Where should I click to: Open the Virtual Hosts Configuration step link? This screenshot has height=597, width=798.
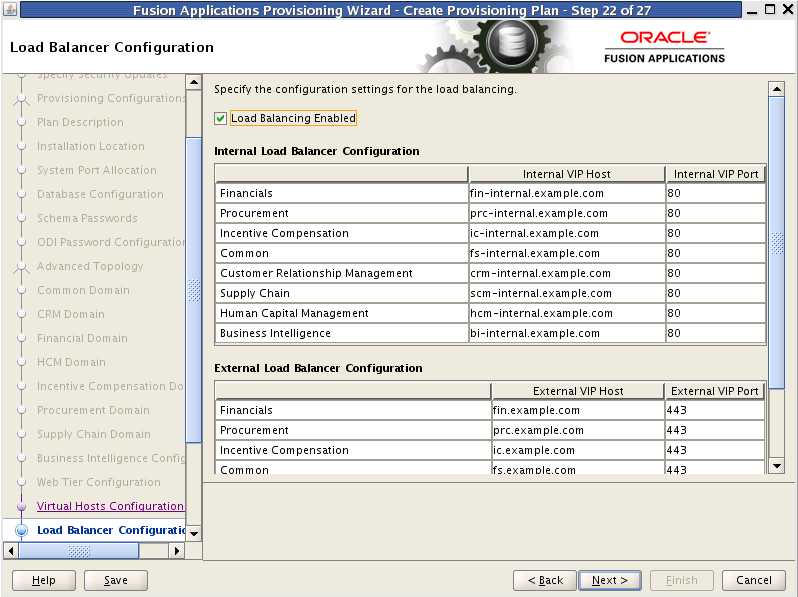click(x=110, y=506)
